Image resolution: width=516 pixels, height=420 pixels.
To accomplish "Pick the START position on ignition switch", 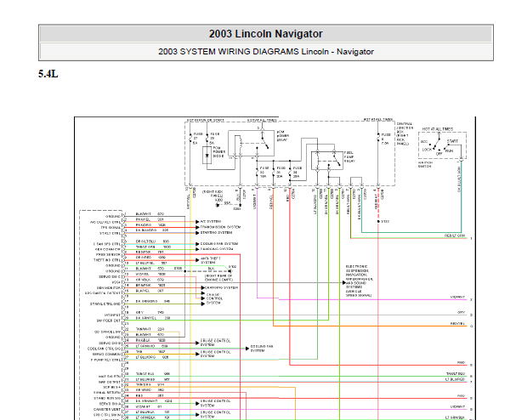I will (452, 141).
